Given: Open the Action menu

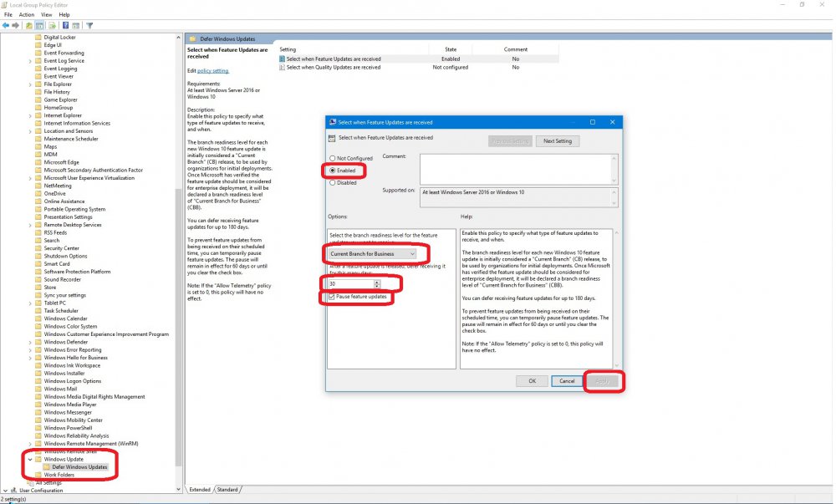Looking at the screenshot, I should click(x=27, y=14).
